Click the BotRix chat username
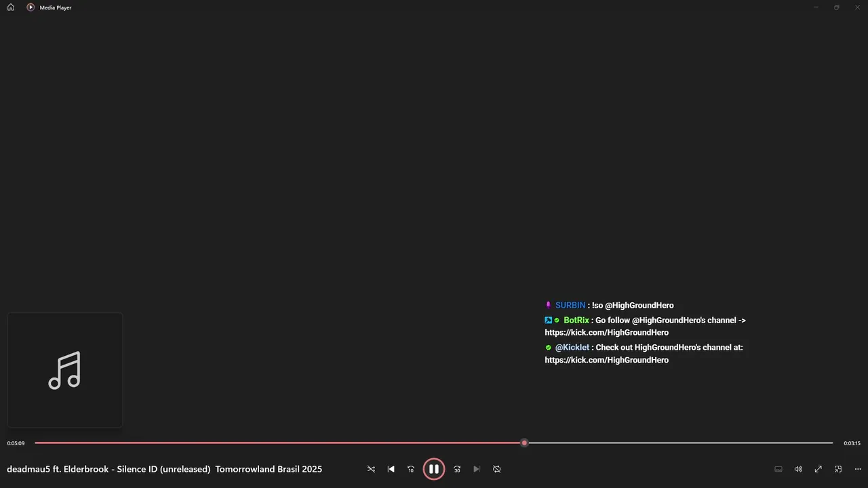 [x=576, y=321]
